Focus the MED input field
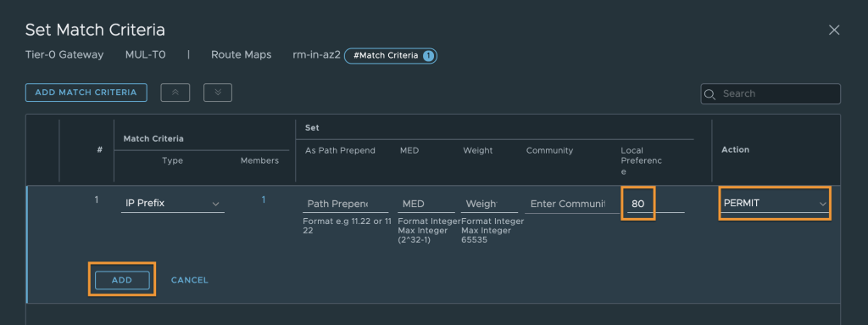The image size is (868, 325). (x=426, y=204)
